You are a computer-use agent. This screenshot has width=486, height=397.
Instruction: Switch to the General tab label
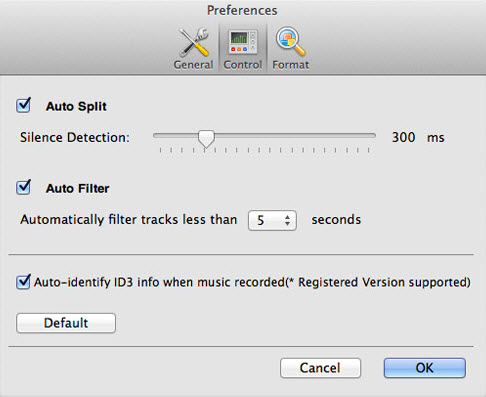(193, 65)
